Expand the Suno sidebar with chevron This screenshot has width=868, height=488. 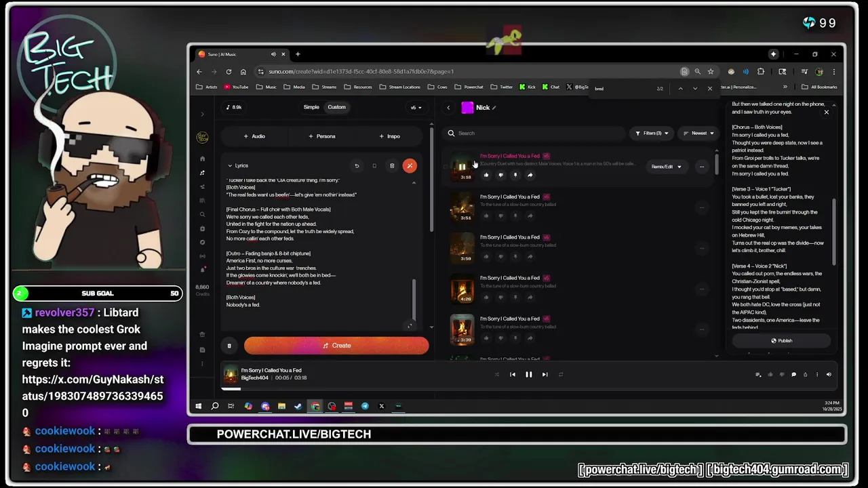[x=202, y=114]
